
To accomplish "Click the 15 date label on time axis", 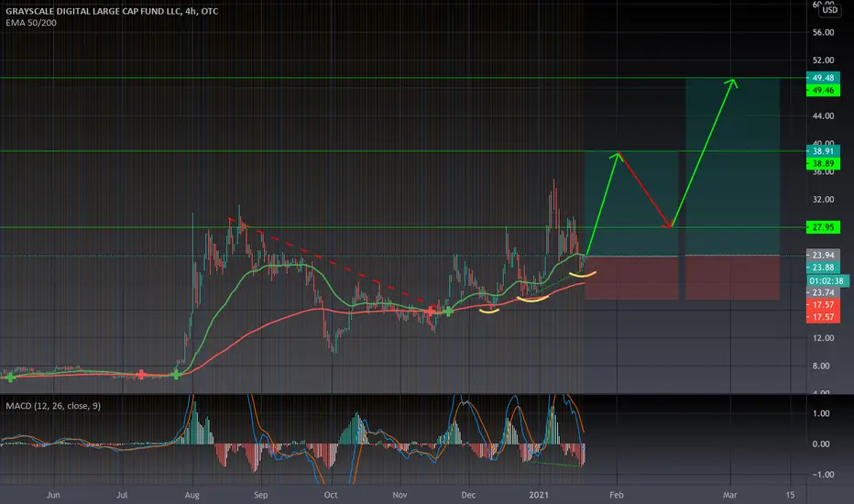I will coord(790,495).
